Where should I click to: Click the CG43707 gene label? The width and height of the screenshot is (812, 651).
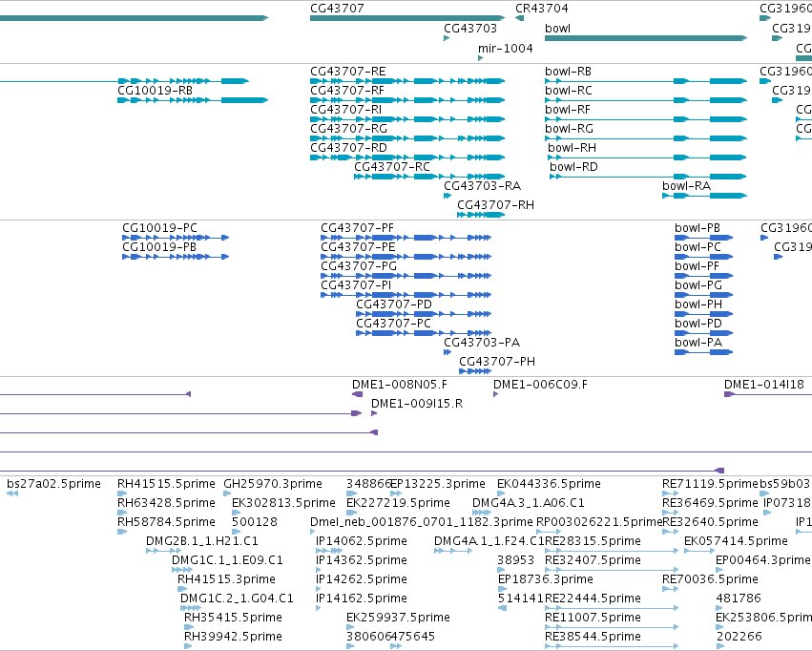pos(337,9)
